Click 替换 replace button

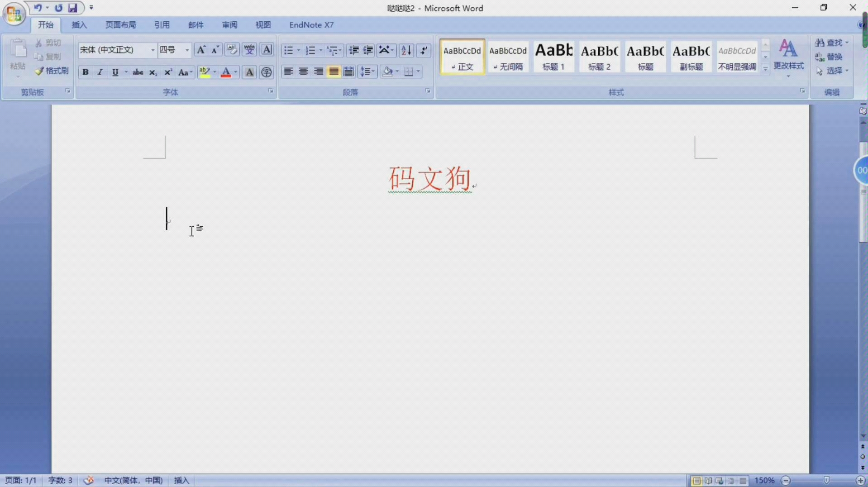click(x=829, y=57)
